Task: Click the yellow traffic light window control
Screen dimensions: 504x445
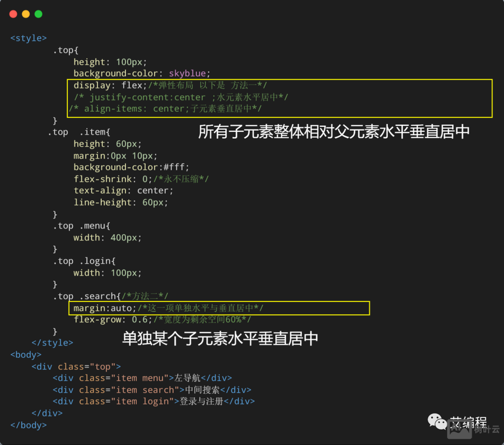Action: point(26,13)
